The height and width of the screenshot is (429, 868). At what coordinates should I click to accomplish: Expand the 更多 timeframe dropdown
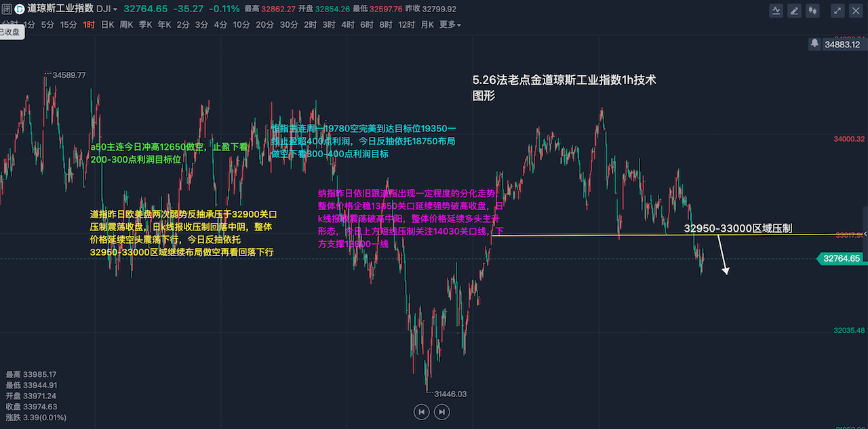pos(450,25)
